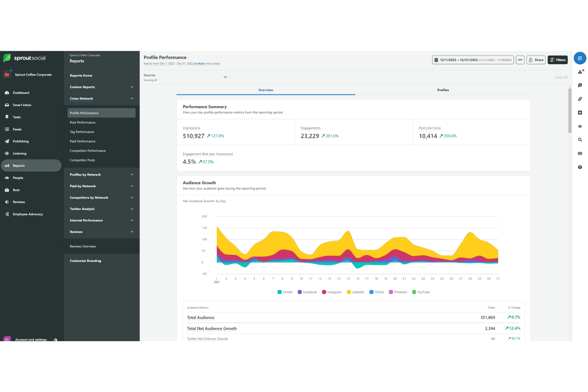
Task: Toggle YouTube in the chart legend
Action: click(421, 292)
